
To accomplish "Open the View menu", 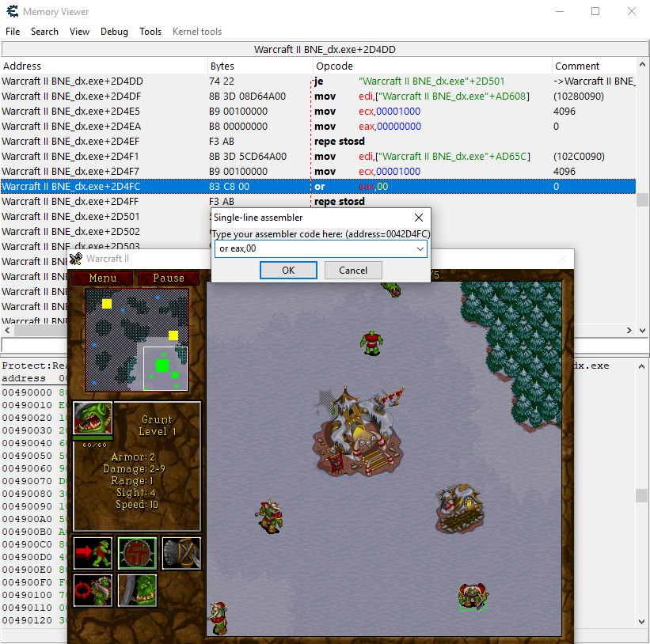I will [x=79, y=32].
